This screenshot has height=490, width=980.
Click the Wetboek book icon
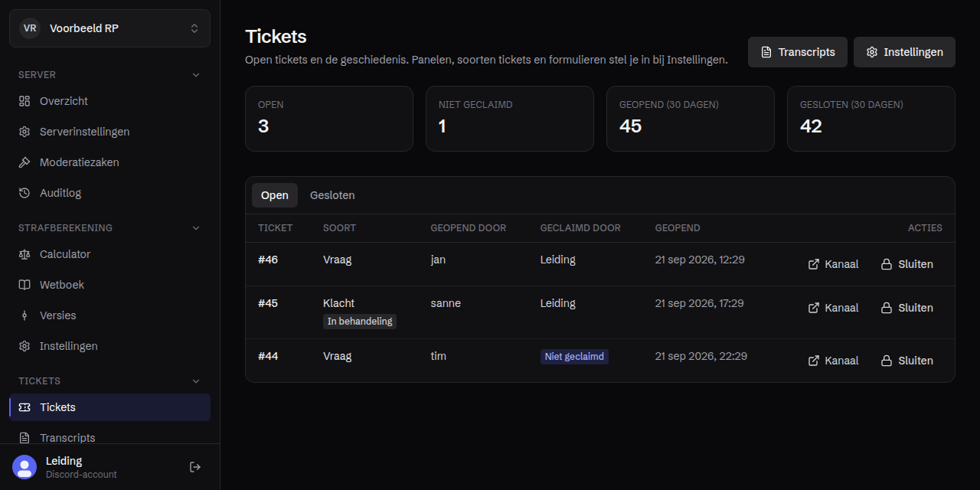coord(24,285)
